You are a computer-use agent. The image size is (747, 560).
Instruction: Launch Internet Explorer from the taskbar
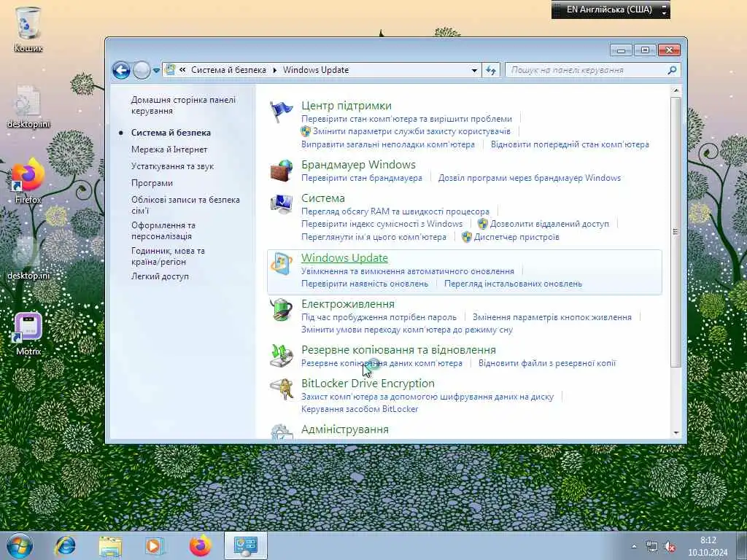click(x=65, y=545)
